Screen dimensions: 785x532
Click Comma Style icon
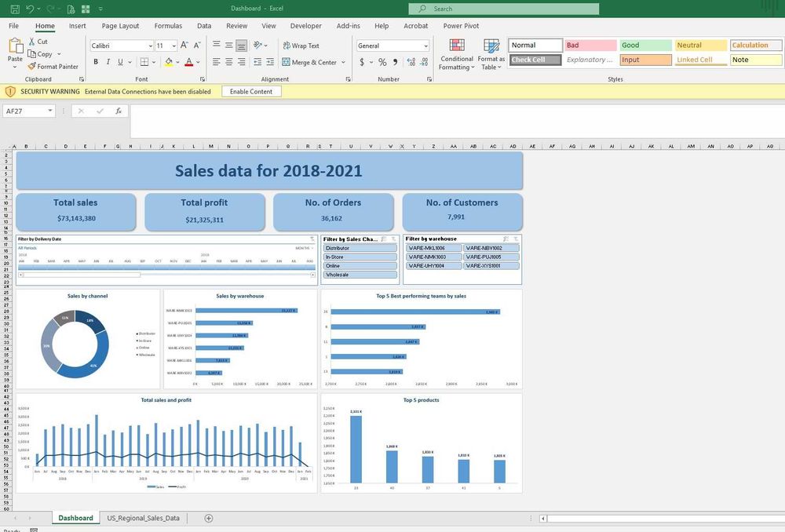[396, 62]
